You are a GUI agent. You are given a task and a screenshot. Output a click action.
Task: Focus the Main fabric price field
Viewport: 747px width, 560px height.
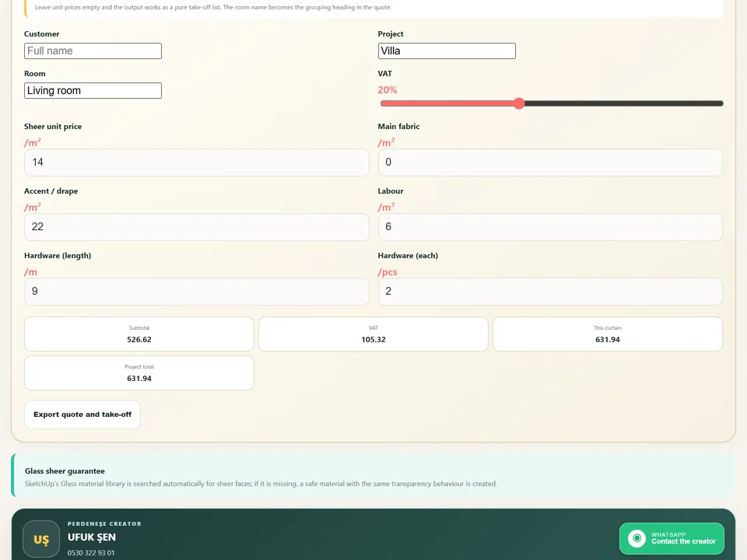tap(550, 163)
